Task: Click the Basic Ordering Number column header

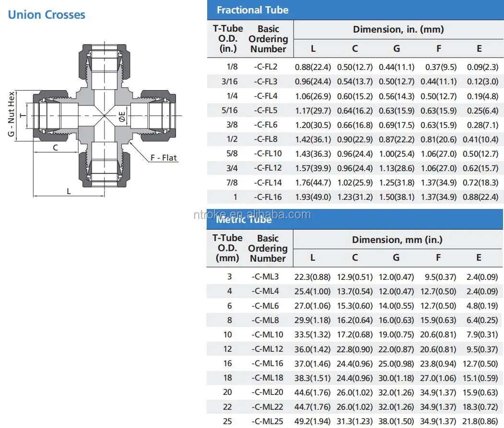Action: coord(268,39)
